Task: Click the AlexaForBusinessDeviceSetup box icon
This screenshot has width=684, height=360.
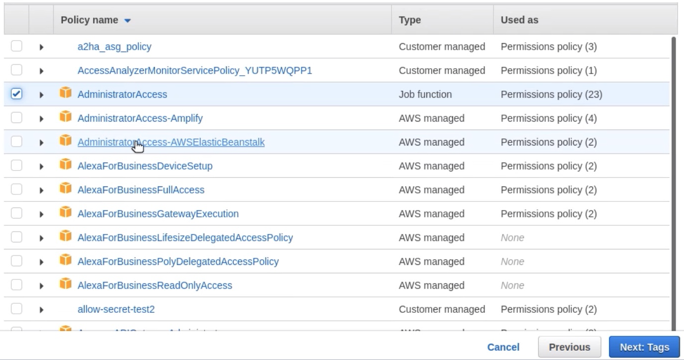Action: (65, 165)
